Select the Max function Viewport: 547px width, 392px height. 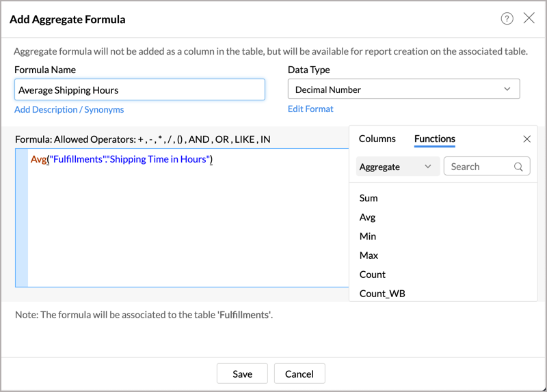pyautogui.click(x=369, y=255)
